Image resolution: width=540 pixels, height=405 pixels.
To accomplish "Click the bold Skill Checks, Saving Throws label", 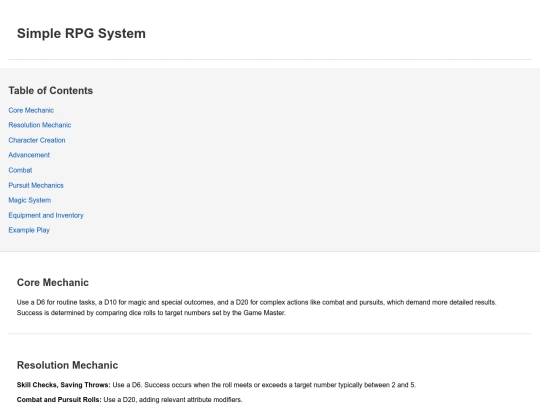I will tap(64, 385).
